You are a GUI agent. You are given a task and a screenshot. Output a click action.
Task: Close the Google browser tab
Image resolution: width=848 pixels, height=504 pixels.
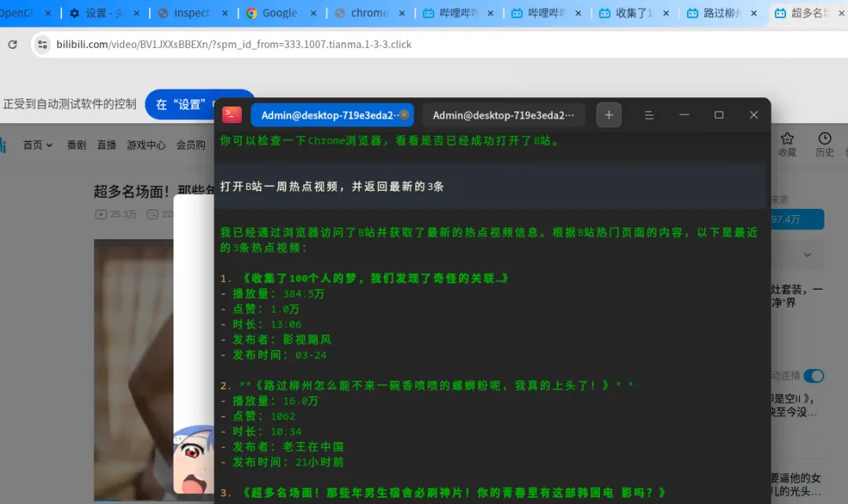coord(313,13)
